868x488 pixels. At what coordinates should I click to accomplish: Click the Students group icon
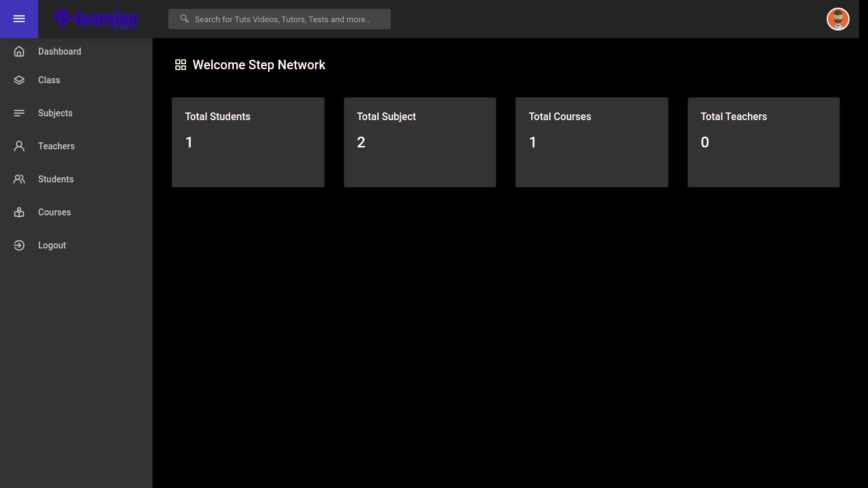click(x=19, y=179)
